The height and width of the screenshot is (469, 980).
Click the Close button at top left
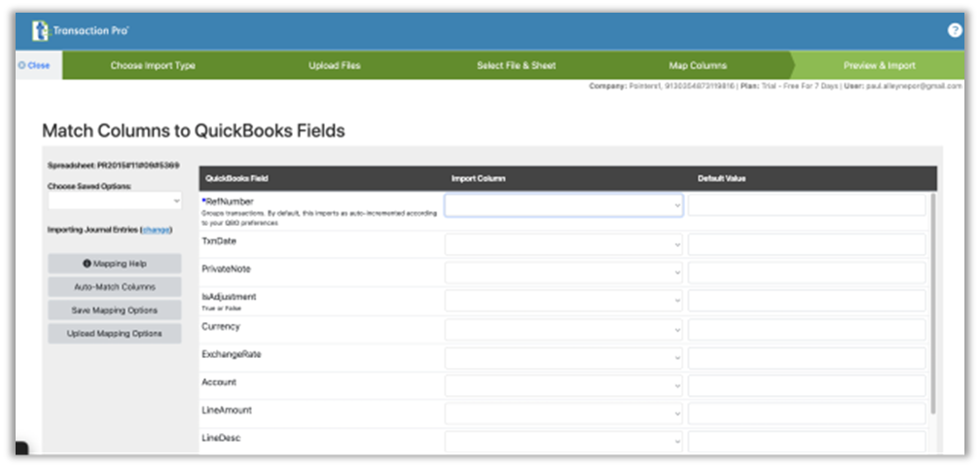[34, 65]
